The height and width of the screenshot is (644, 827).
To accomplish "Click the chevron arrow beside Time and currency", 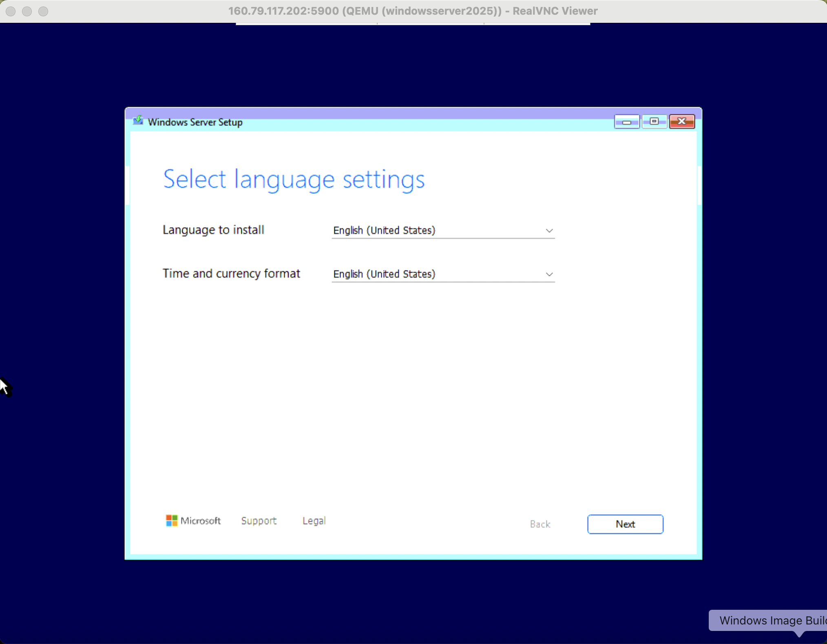I will (x=549, y=274).
